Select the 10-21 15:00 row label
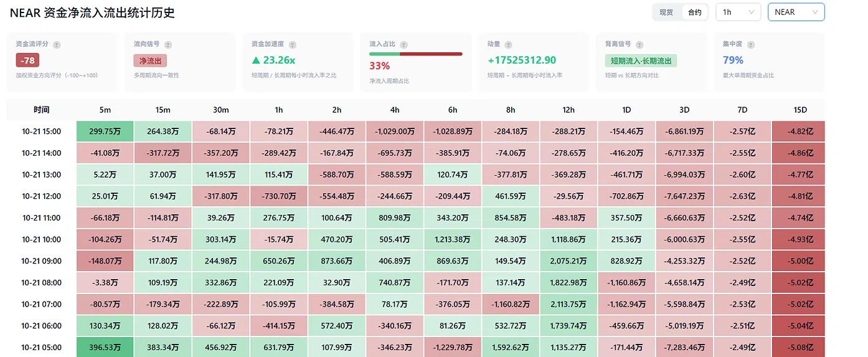 click(x=42, y=131)
